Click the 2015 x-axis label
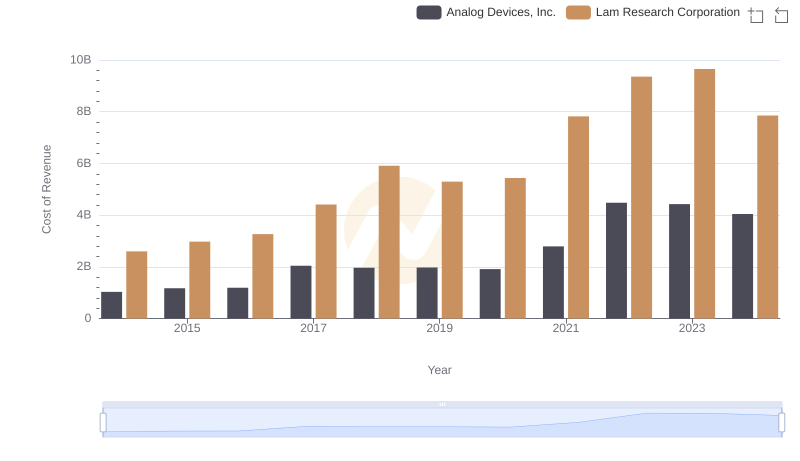Viewport: 800px width, 461px height. [x=187, y=328]
